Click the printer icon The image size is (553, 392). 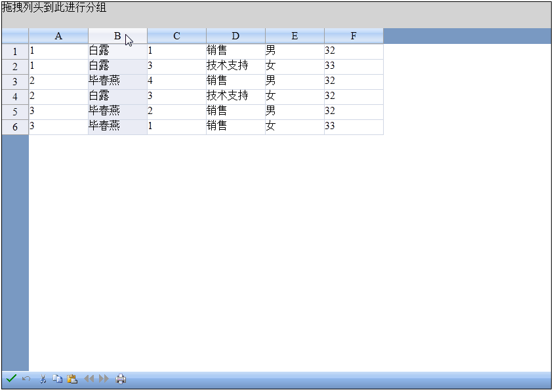(121, 379)
